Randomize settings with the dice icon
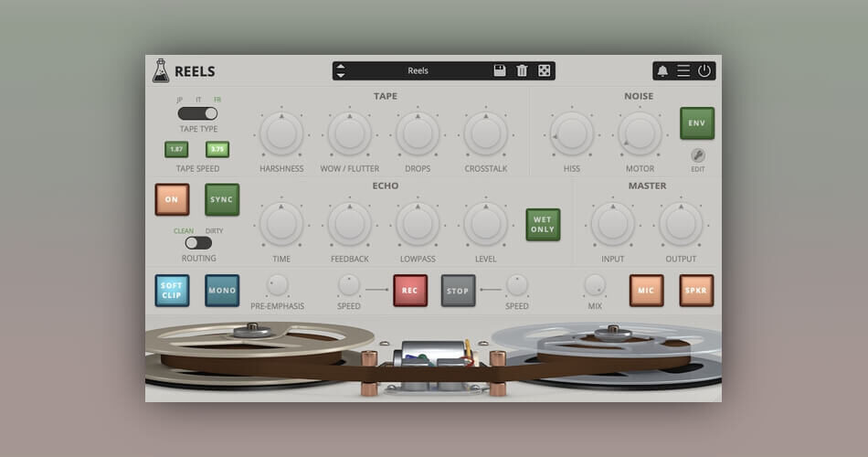The width and height of the screenshot is (868, 457). [x=544, y=70]
